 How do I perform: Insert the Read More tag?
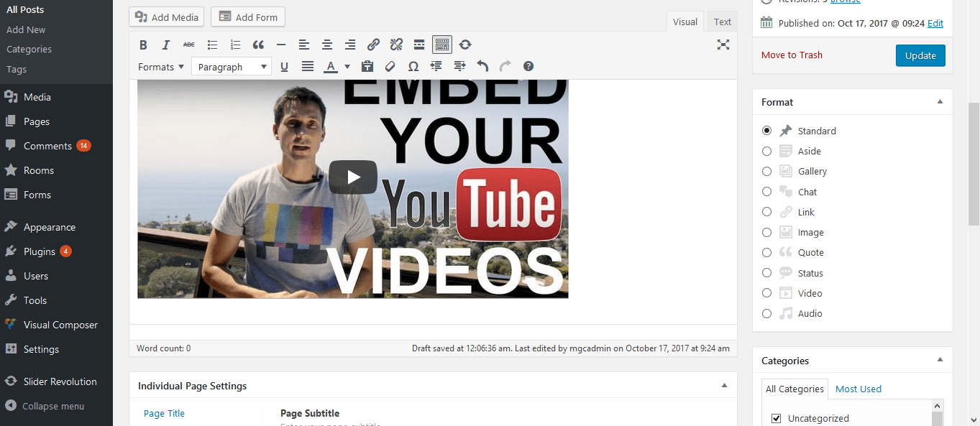(419, 45)
